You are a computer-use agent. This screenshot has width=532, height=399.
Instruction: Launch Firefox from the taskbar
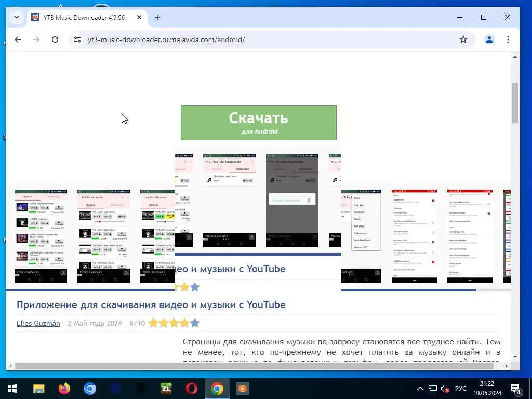64,389
